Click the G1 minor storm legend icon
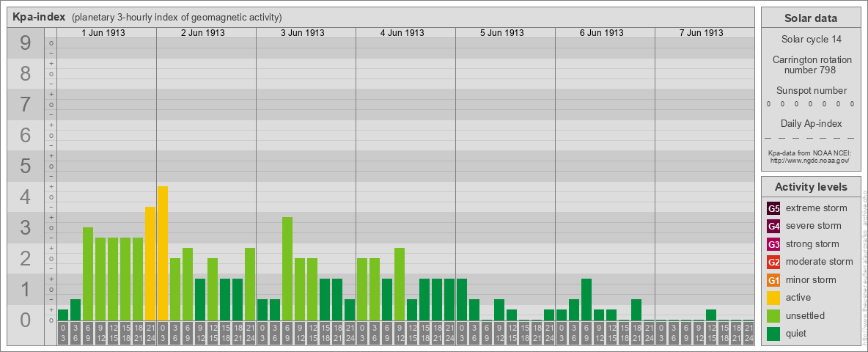This screenshot has height=352, width=868. (x=773, y=280)
